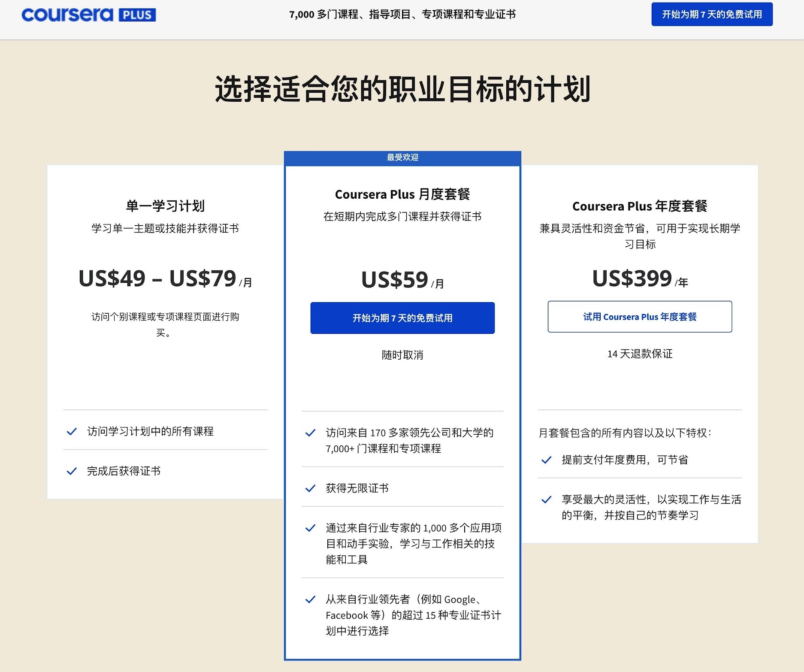
Task: Click the checkmark beside 获得无限证书
Action: click(x=310, y=488)
